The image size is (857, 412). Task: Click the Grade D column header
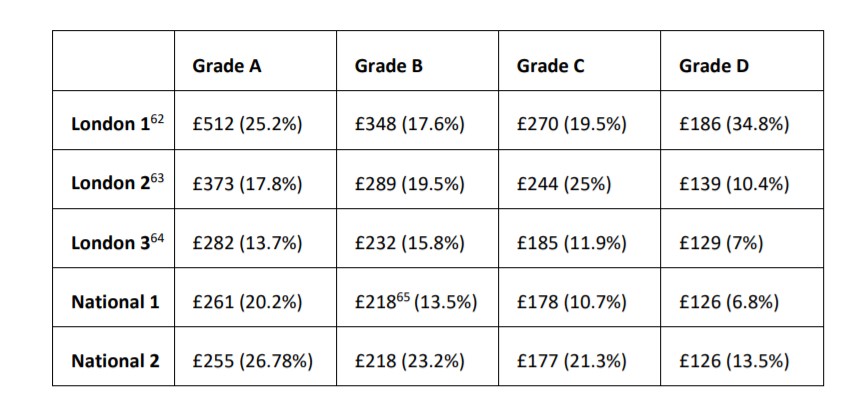click(713, 67)
